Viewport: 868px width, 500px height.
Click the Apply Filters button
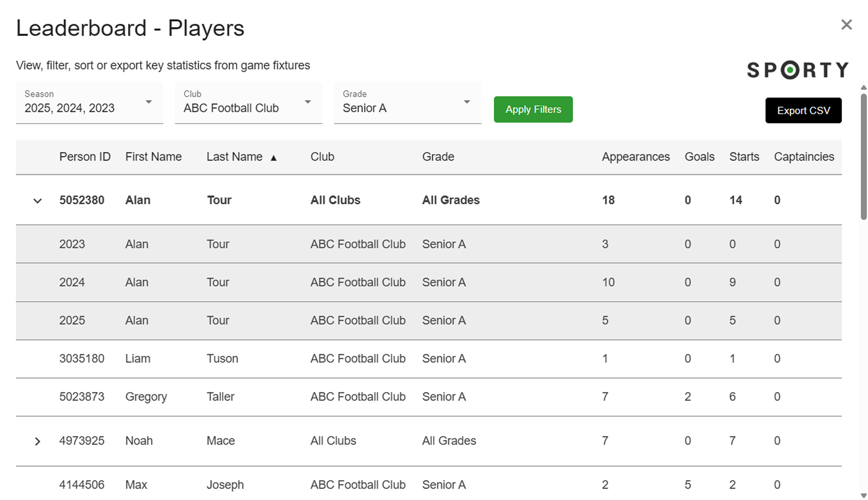pos(533,109)
